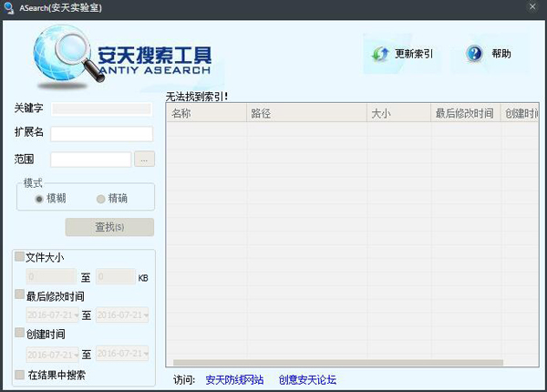Click the 最后修改时间 column header

tap(466, 113)
